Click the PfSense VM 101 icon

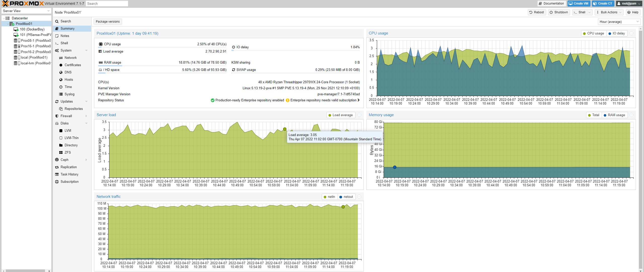(16, 35)
